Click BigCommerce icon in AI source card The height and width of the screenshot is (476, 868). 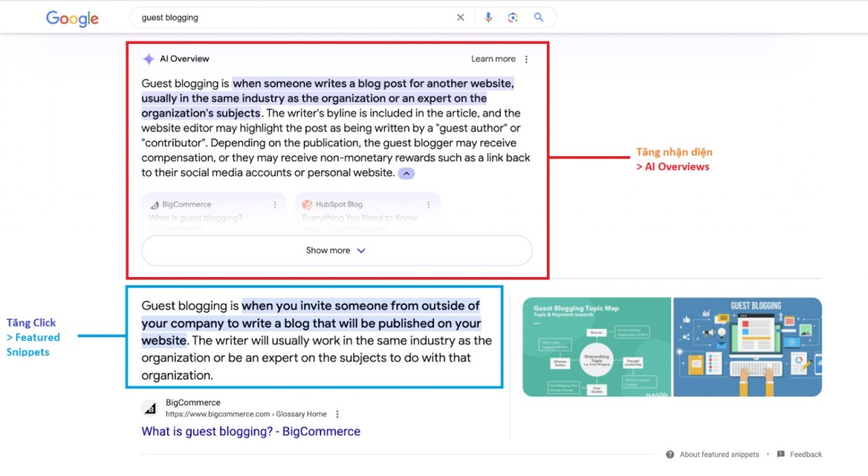[154, 205]
